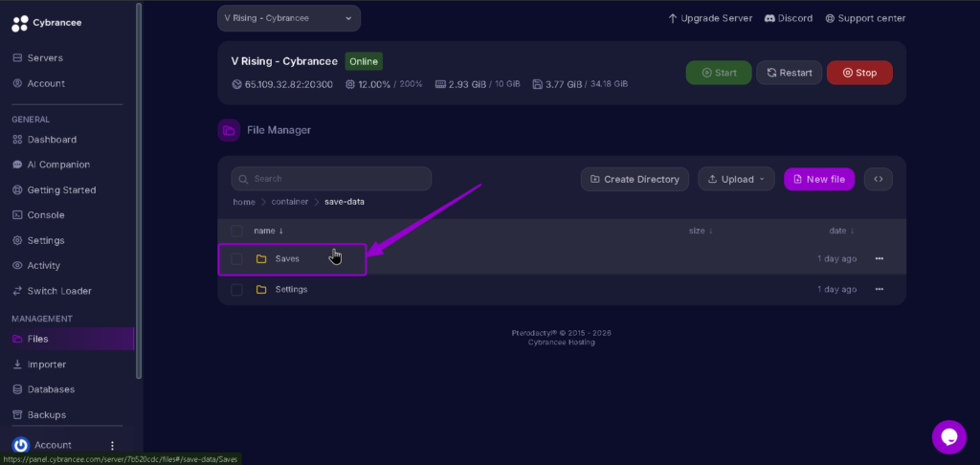
Task: Open the Saves row three-dot menu
Action: 880,258
